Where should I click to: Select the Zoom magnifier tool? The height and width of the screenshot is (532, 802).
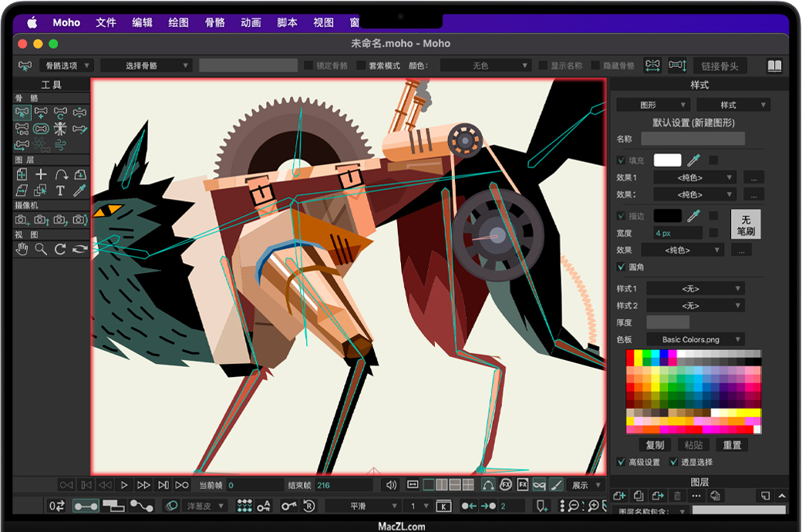[x=41, y=249]
